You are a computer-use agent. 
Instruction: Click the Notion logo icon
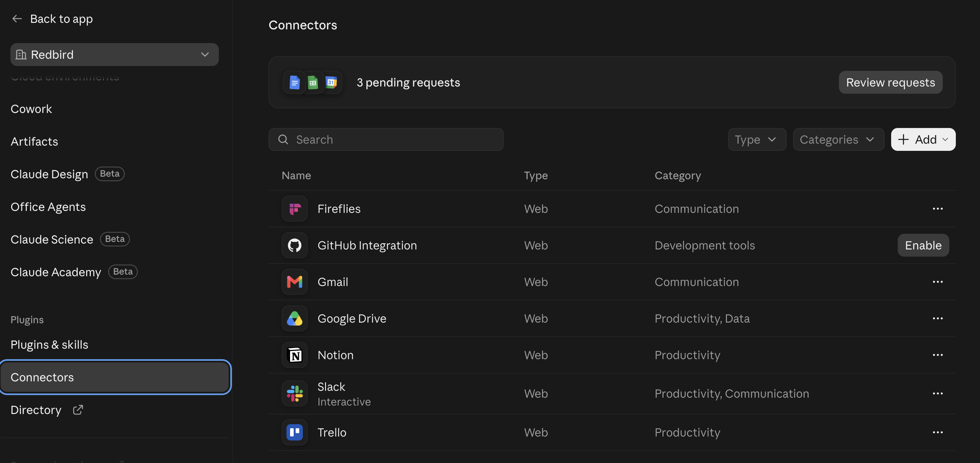pos(294,355)
